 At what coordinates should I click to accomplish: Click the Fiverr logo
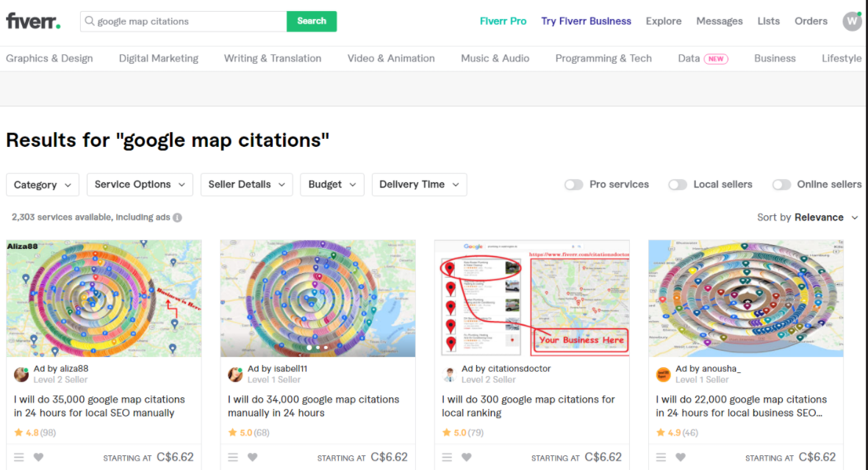(33, 21)
